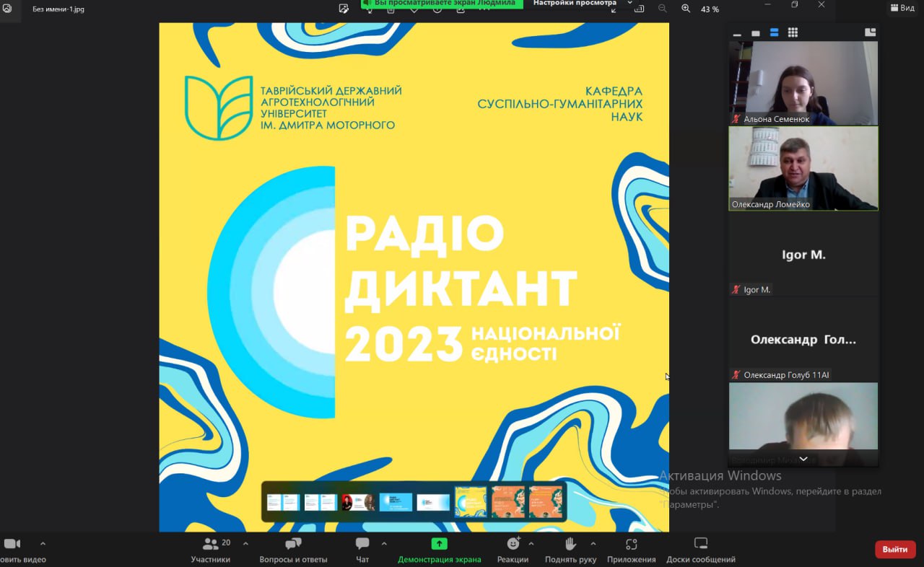Open Доски сообщений whiteboards
Image resolution: width=924 pixels, height=567 pixels.
(701, 550)
